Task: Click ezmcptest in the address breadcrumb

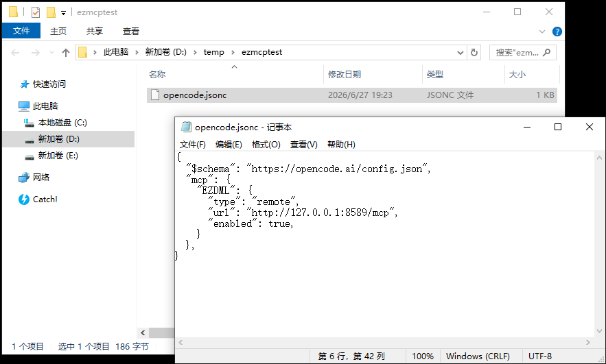Action: (x=261, y=52)
